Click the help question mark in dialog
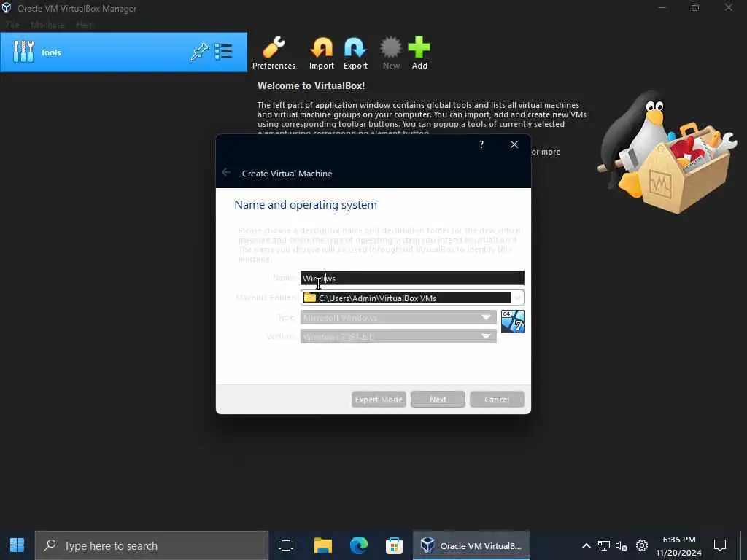Viewport: 747px width, 560px height. [481, 144]
